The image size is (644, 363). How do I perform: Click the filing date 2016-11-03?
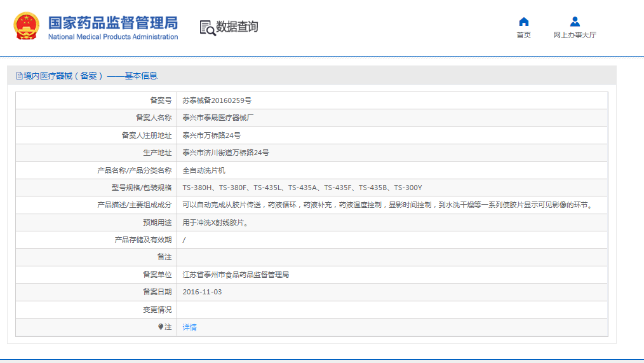pyautogui.click(x=202, y=292)
